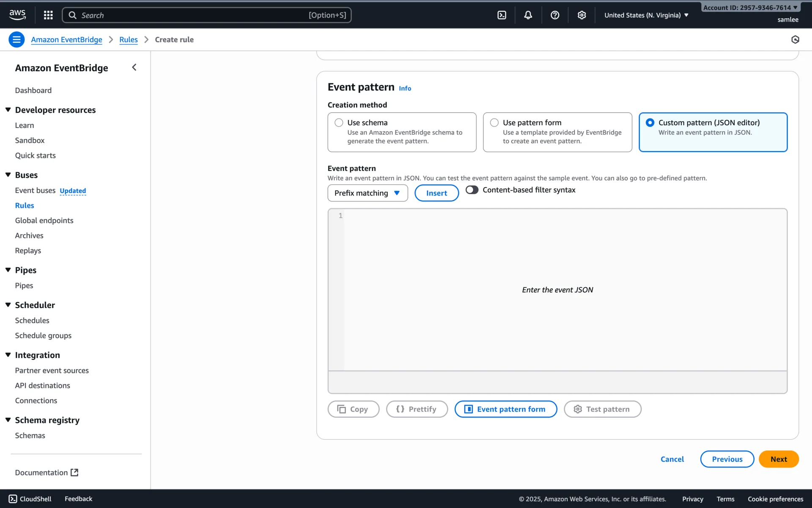812x508 pixels.
Task: Open the help question mark icon
Action: (x=555, y=15)
